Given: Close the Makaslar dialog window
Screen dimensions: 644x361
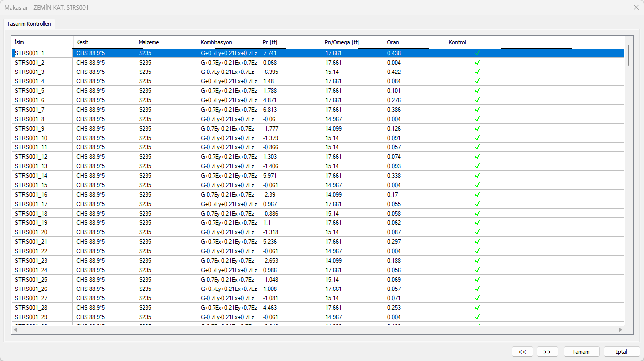Looking at the screenshot, I should (x=636, y=8).
